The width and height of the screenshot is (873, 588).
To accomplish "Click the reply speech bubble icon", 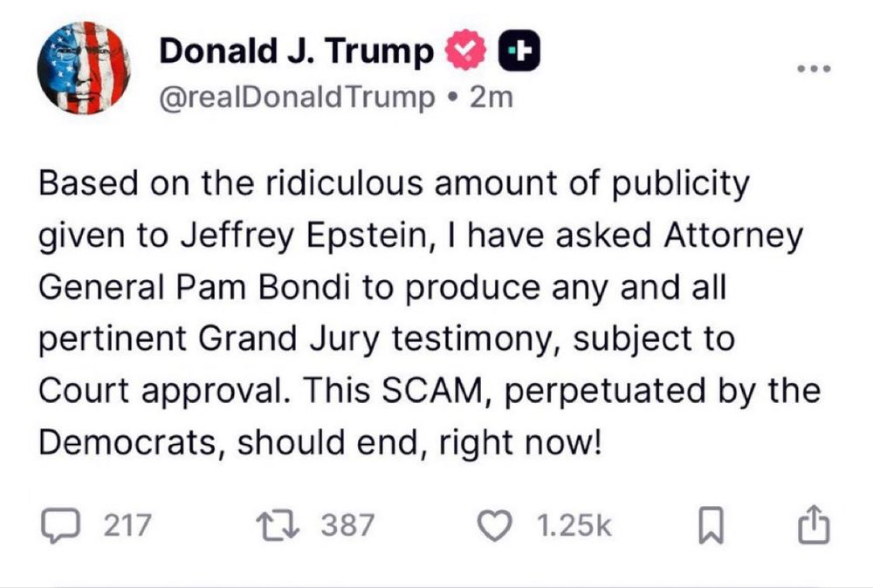I will coord(60,525).
